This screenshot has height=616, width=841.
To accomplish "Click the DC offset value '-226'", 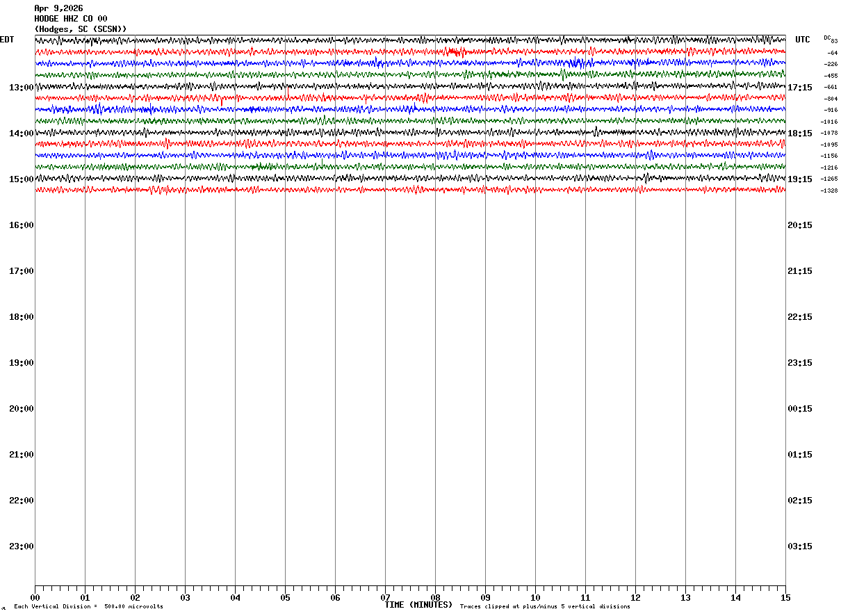I will click(831, 64).
